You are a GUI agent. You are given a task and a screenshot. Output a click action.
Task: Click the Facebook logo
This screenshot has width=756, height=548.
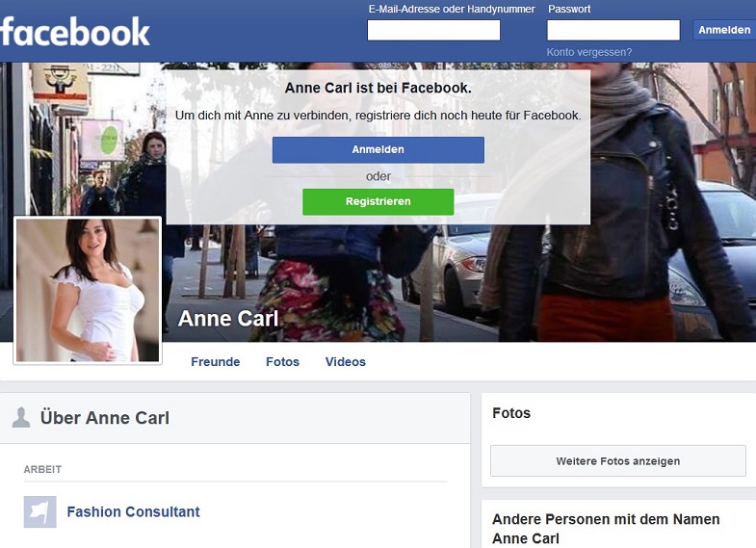(x=75, y=32)
